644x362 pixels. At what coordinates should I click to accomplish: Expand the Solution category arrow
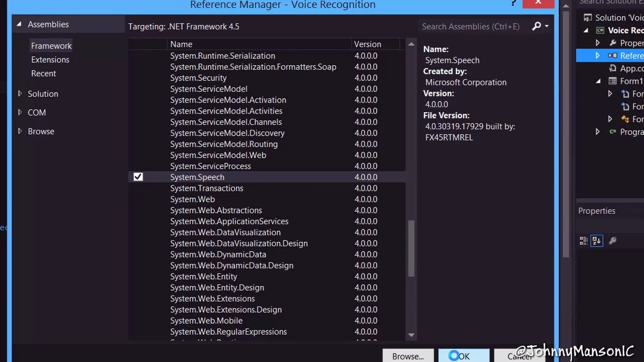click(20, 94)
